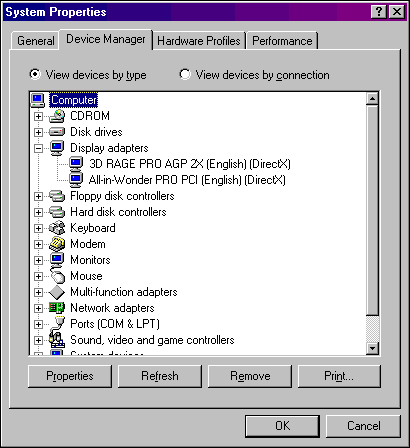Screen dimensions: 410x448
Task: Select the Mouse device icon
Action: tap(57, 275)
